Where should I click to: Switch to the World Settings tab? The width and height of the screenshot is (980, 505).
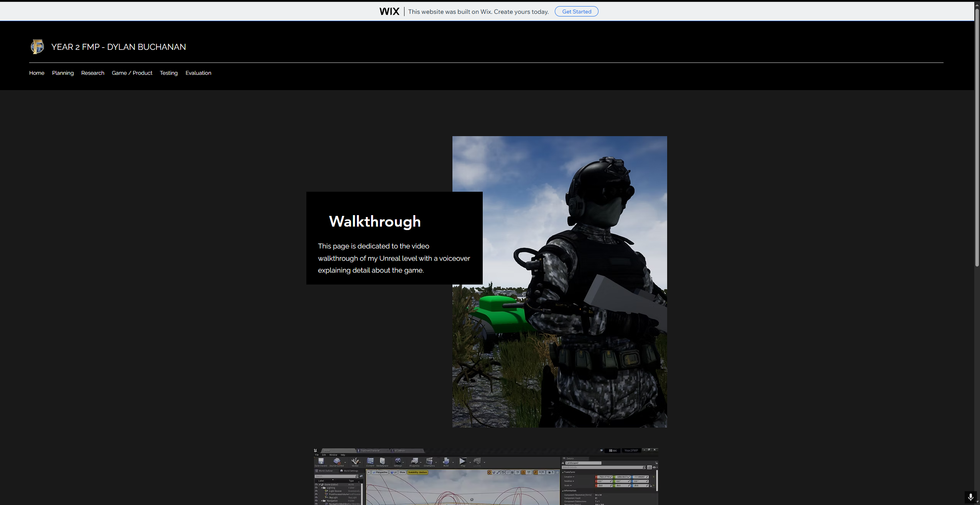[349, 471]
